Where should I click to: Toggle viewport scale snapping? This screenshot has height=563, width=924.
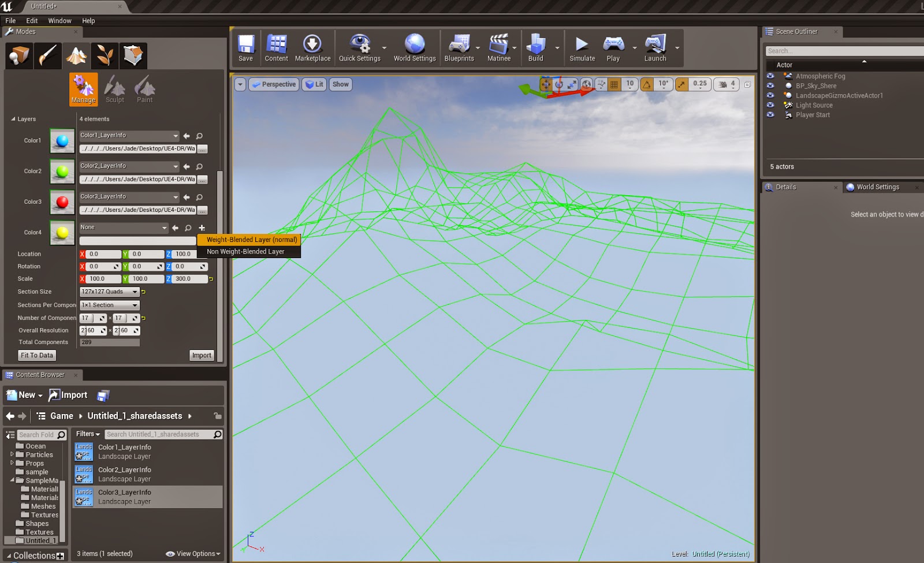click(682, 84)
